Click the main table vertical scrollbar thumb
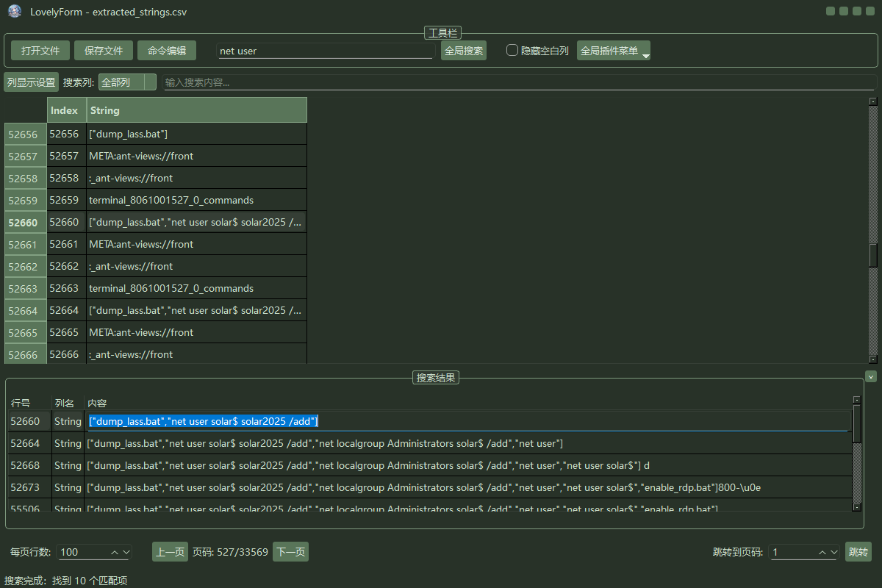Screen dimensions: 882x588 click(x=873, y=255)
